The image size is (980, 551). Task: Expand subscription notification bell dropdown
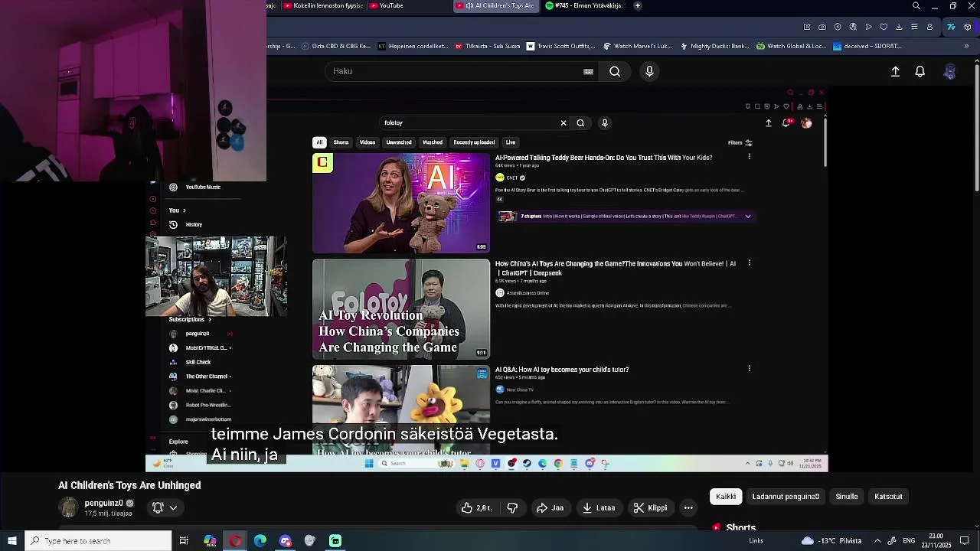pyautogui.click(x=165, y=507)
